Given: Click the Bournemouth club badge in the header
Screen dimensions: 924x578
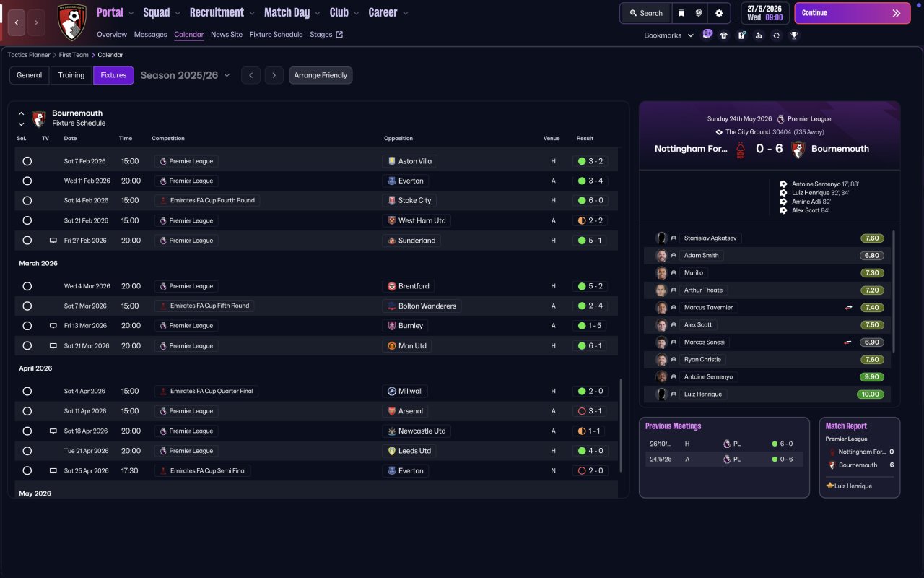Looking at the screenshot, I should point(71,22).
